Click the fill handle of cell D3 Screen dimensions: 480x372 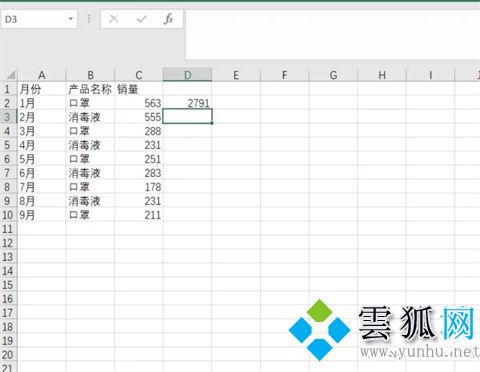pyautogui.click(x=212, y=123)
